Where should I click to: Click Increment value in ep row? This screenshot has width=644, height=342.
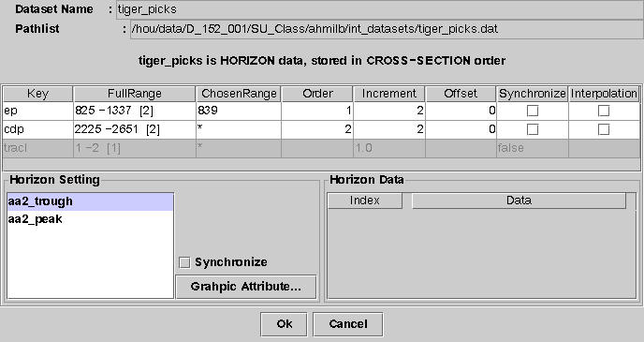[389, 111]
